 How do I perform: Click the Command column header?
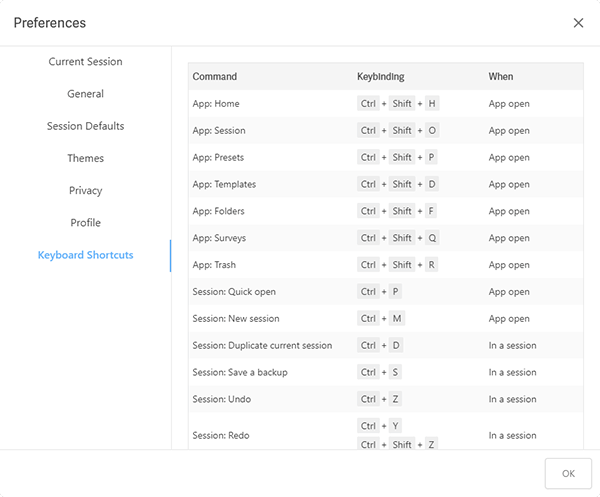click(215, 77)
